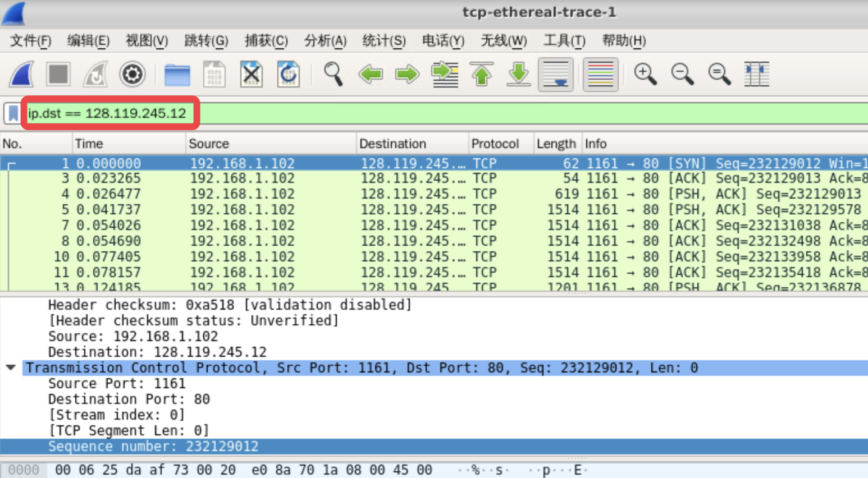The height and width of the screenshot is (478, 868).
Task: Stop the running capture
Action: point(58,74)
